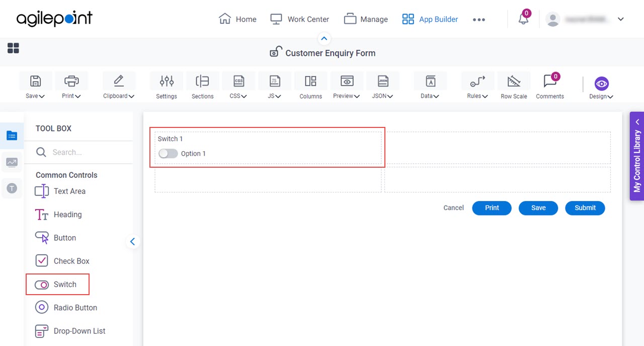Pick the Heading control
Viewport: 644px width, 346px height.
click(x=58, y=215)
